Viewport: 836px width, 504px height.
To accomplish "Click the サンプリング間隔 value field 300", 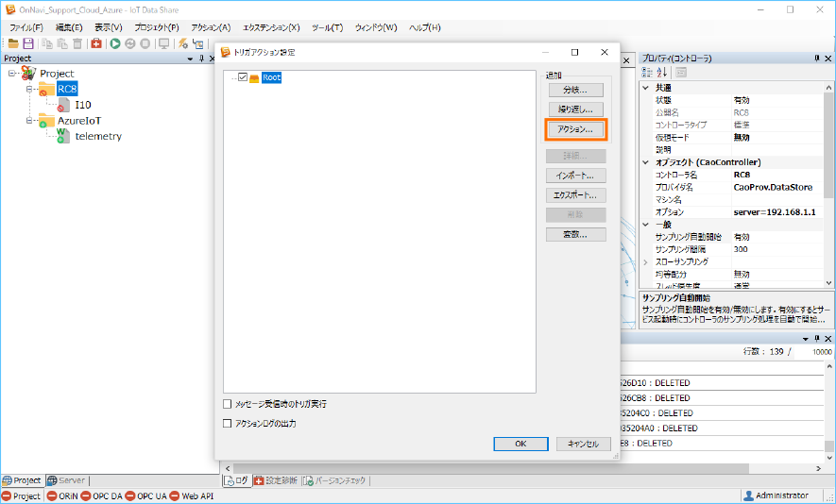I will [775, 249].
